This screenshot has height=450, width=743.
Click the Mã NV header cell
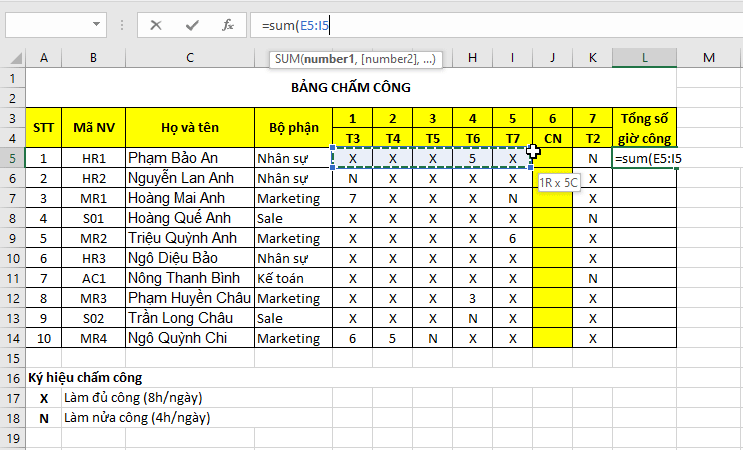pos(94,127)
